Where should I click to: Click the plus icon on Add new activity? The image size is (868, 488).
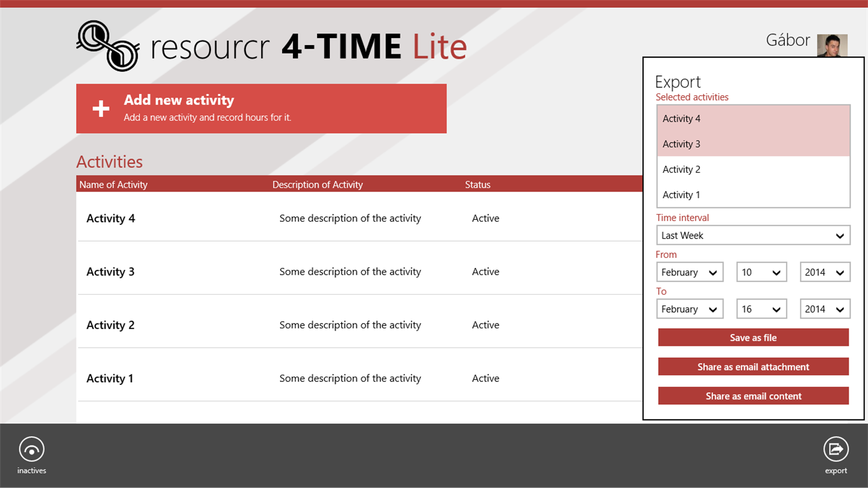pyautogui.click(x=101, y=108)
